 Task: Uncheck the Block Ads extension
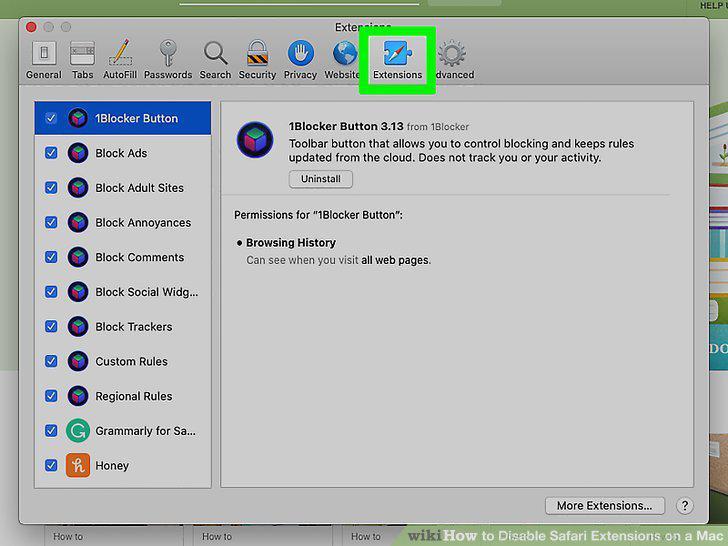[51, 153]
